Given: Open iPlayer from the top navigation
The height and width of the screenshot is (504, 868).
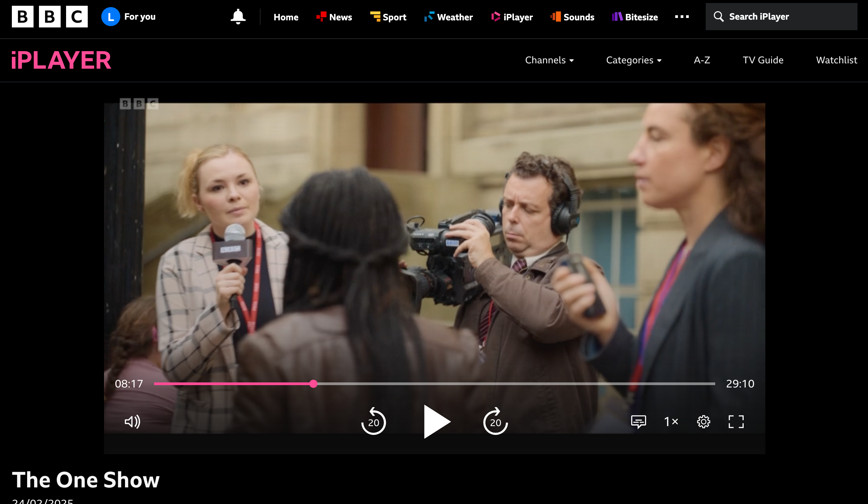Looking at the screenshot, I should pos(512,17).
